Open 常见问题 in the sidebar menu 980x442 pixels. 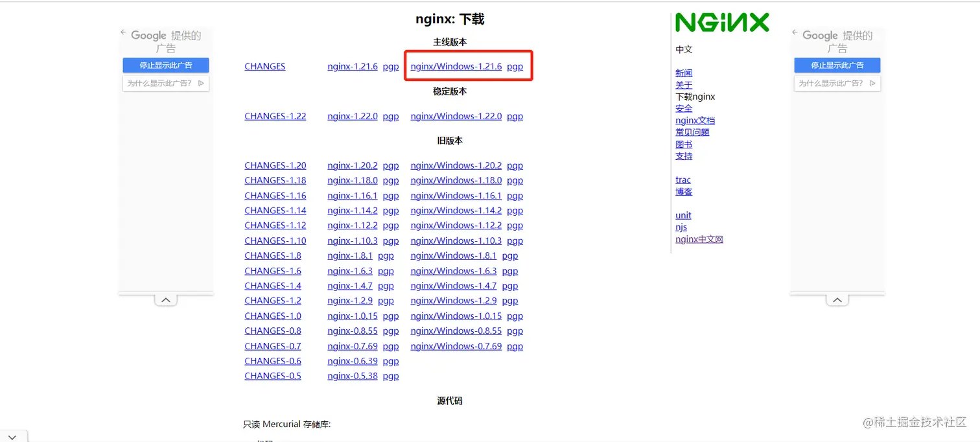coord(692,132)
